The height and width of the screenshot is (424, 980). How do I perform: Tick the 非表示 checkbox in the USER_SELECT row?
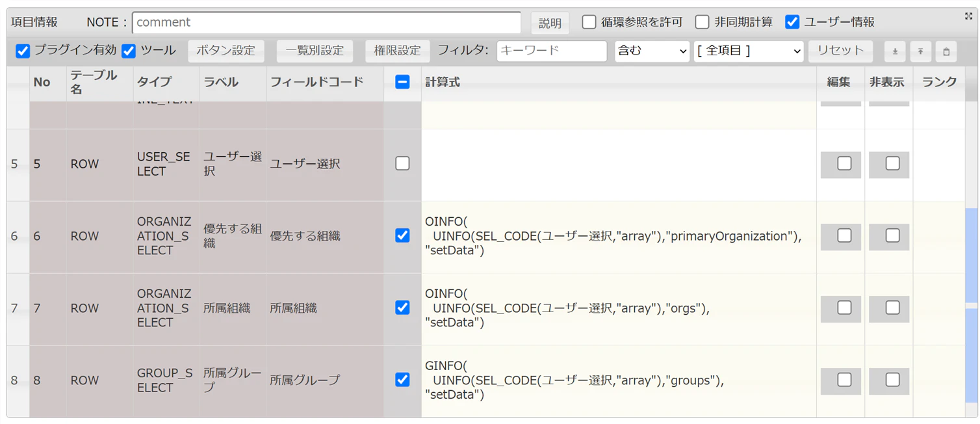tap(892, 163)
